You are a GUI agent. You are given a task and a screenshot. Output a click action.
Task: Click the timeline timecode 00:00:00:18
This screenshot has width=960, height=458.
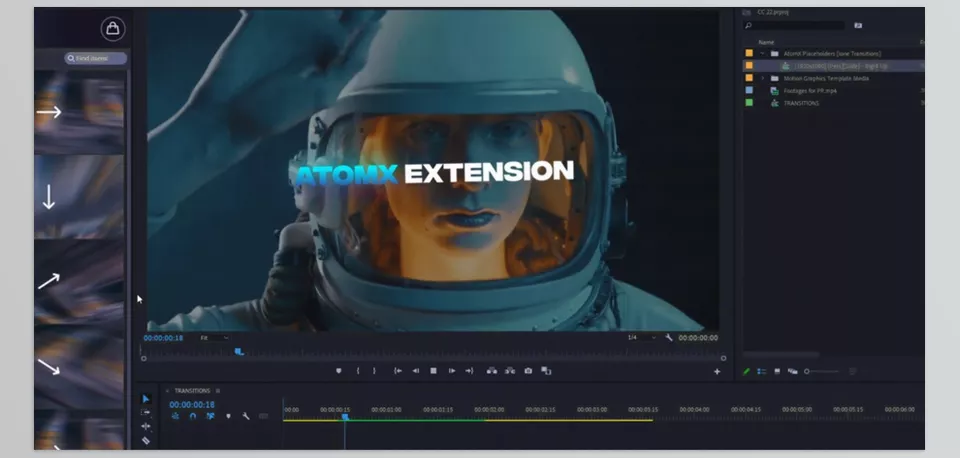point(192,405)
